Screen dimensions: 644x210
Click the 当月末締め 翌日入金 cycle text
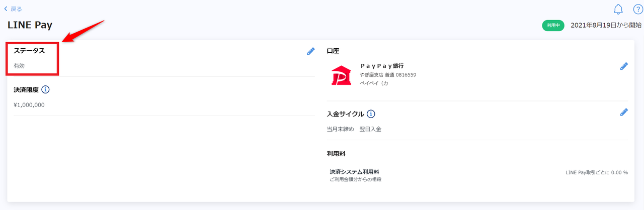(354, 129)
